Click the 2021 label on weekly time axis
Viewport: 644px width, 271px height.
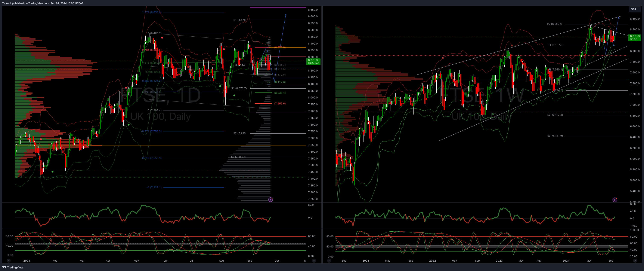[366, 261]
